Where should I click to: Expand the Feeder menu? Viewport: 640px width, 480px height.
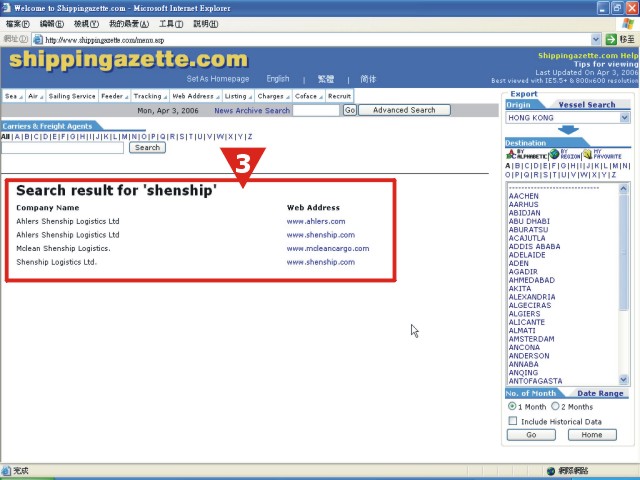115,96
